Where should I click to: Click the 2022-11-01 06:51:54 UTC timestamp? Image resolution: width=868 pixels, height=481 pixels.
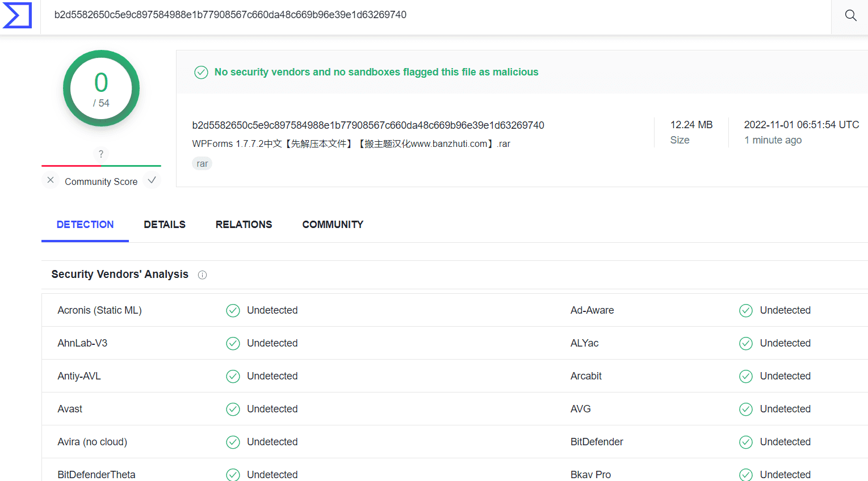[802, 125]
